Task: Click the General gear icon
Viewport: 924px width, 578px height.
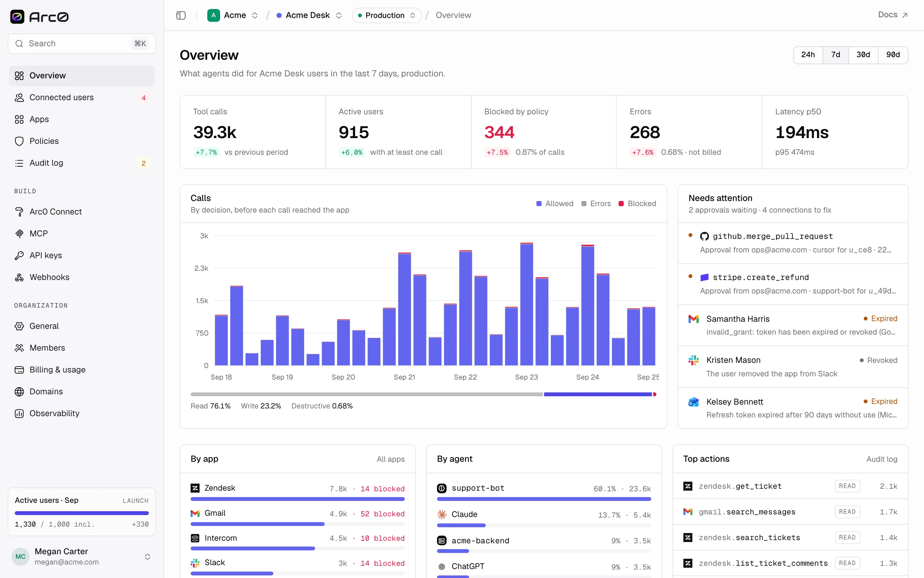Action: (19, 326)
